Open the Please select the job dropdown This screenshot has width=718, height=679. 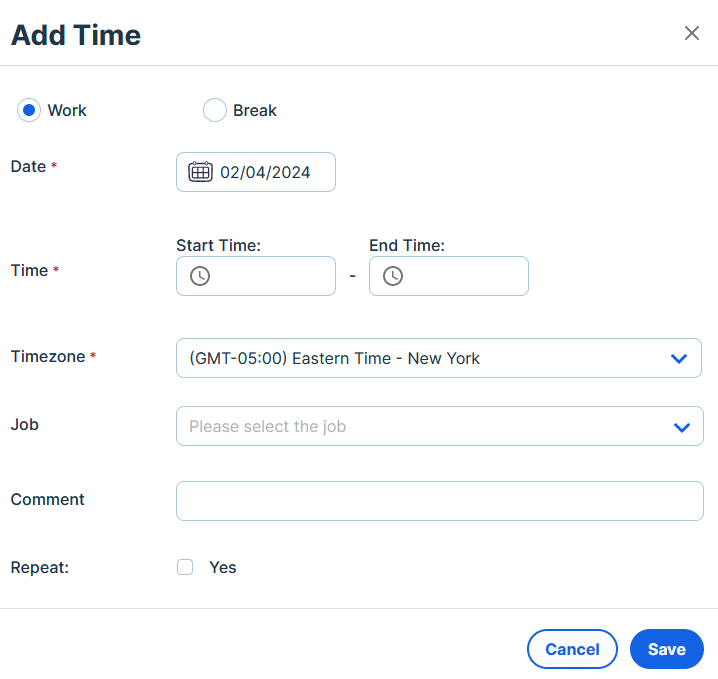440,426
